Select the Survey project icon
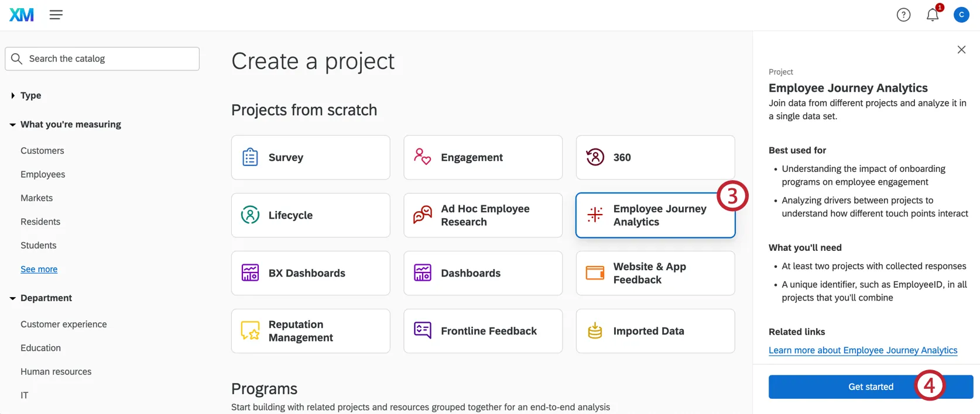This screenshot has height=414, width=980. tap(250, 157)
